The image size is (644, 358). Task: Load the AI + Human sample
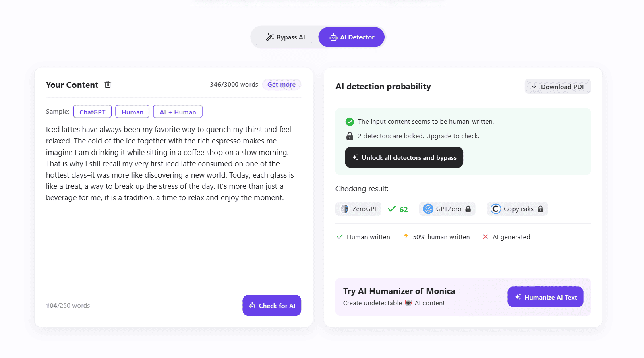pyautogui.click(x=178, y=112)
